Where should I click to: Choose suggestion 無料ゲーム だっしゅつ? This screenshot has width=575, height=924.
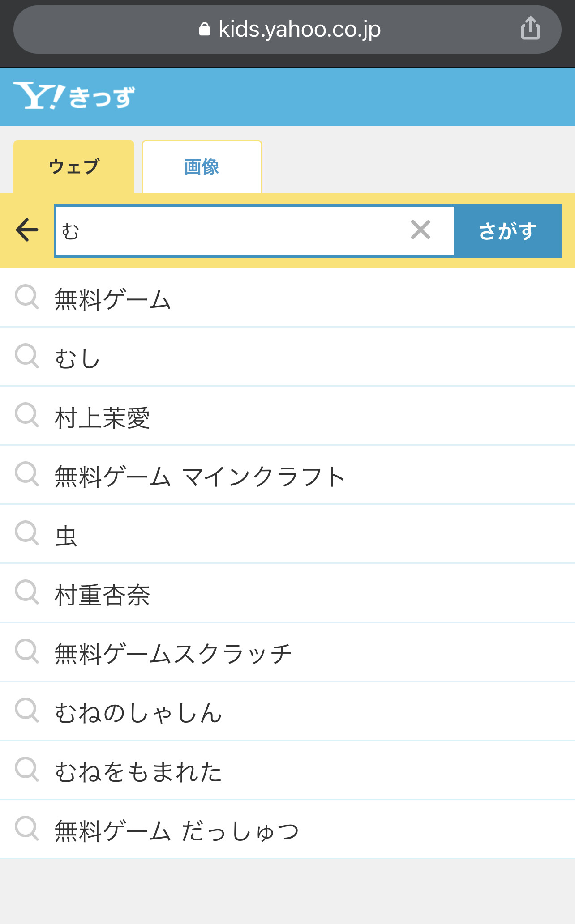(x=176, y=831)
